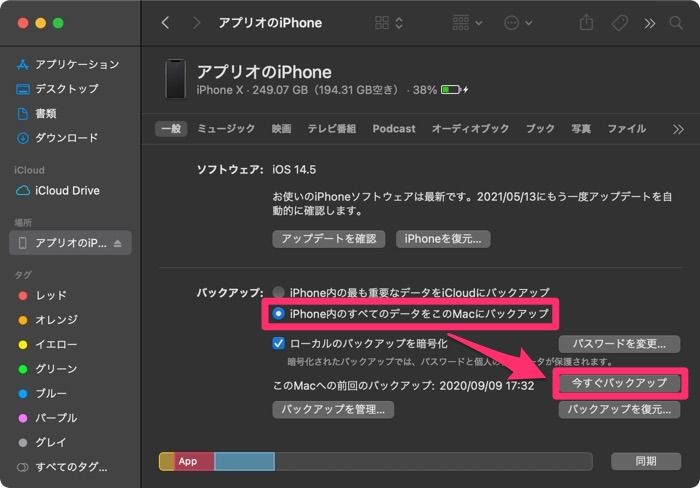
Task: Switch to the Photos (写真) tab
Action: 581,129
